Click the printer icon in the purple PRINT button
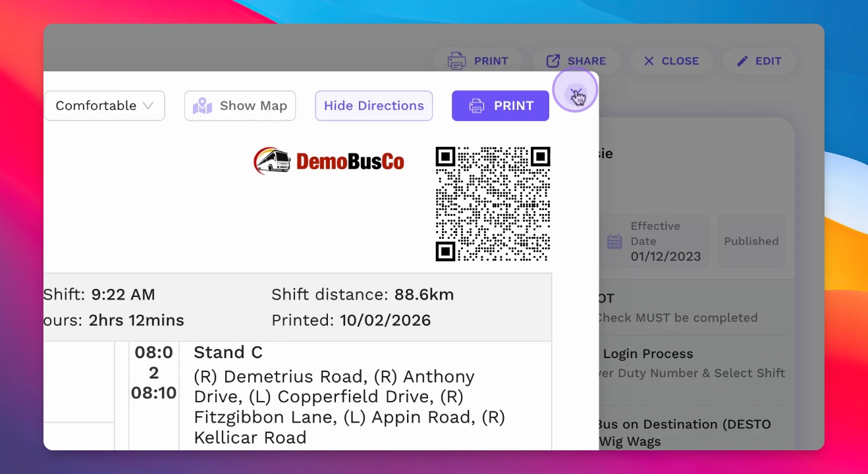This screenshot has height=474, width=868. coord(477,106)
